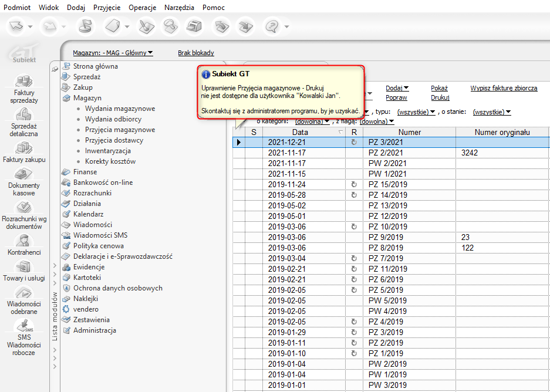Click the printer icon in the toolbar

coord(193,26)
